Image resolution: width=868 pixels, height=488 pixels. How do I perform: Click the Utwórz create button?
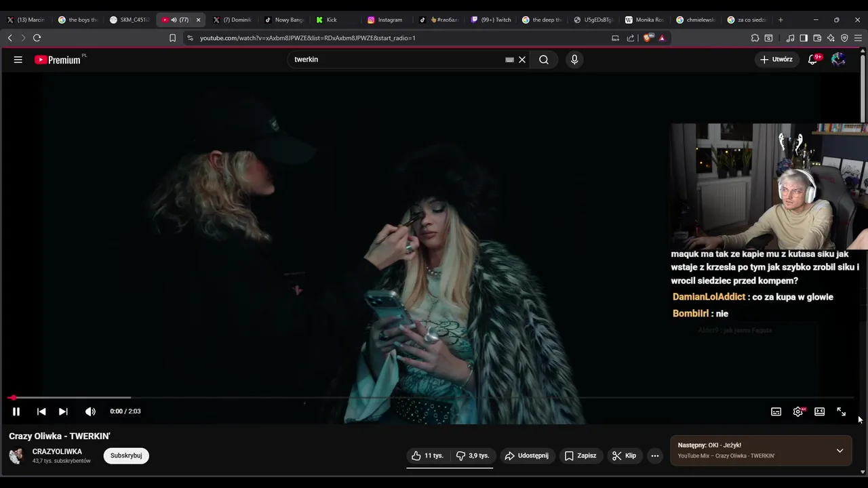pos(776,60)
